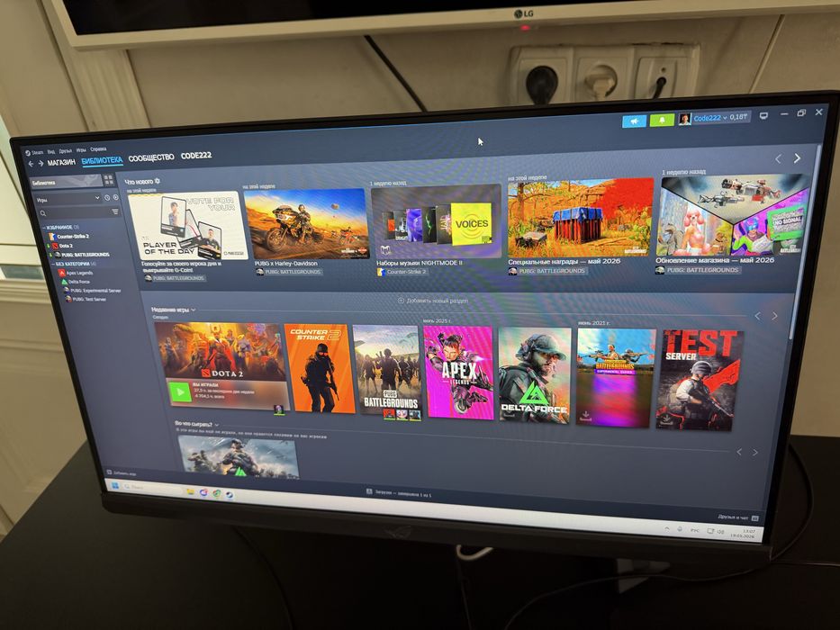Toggle the recent activity clock filter
The height and width of the screenshot is (630, 840).
106,198
